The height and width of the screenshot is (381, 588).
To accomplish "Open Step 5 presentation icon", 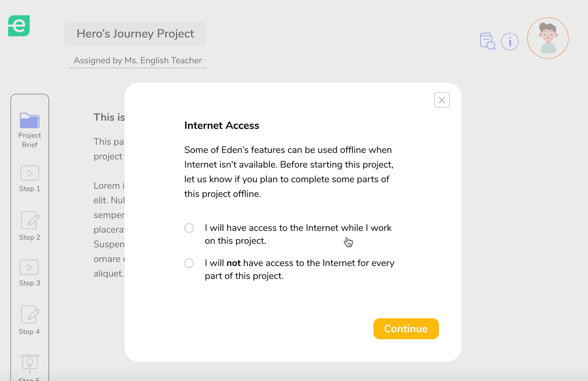I will point(29,363).
